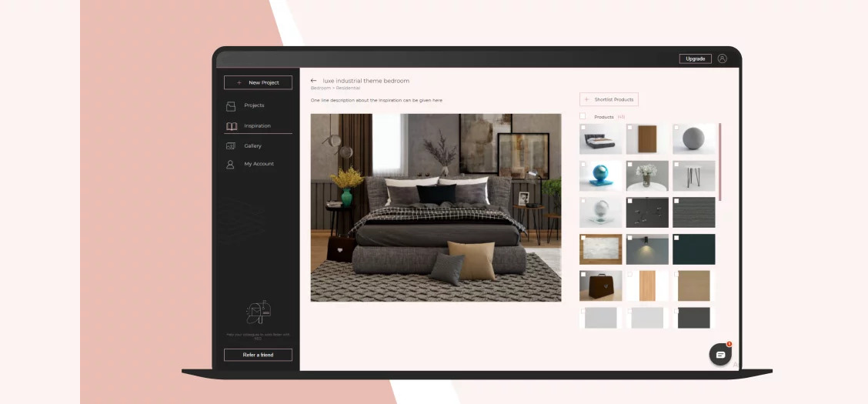Click the New Project button
Viewport: 868px width, 404px height.
click(258, 82)
